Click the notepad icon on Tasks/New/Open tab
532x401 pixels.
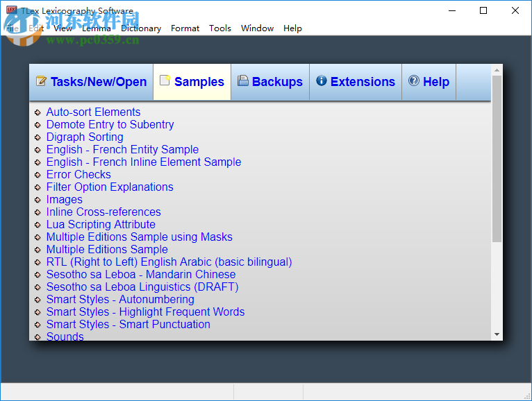(x=41, y=81)
